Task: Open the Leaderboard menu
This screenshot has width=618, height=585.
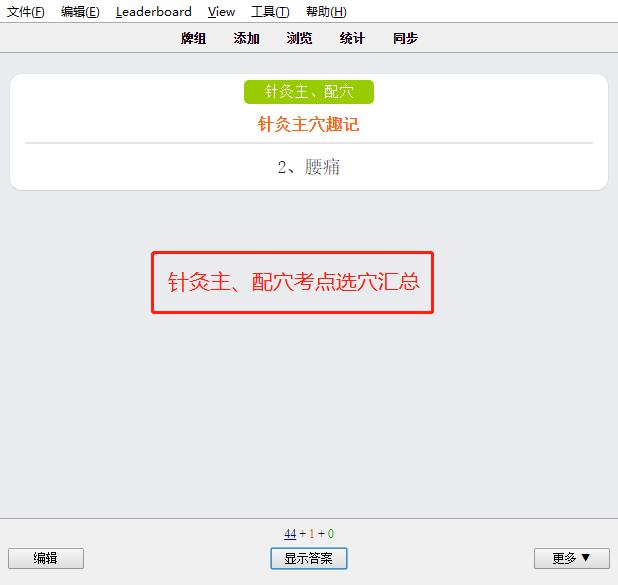Action: [x=154, y=12]
